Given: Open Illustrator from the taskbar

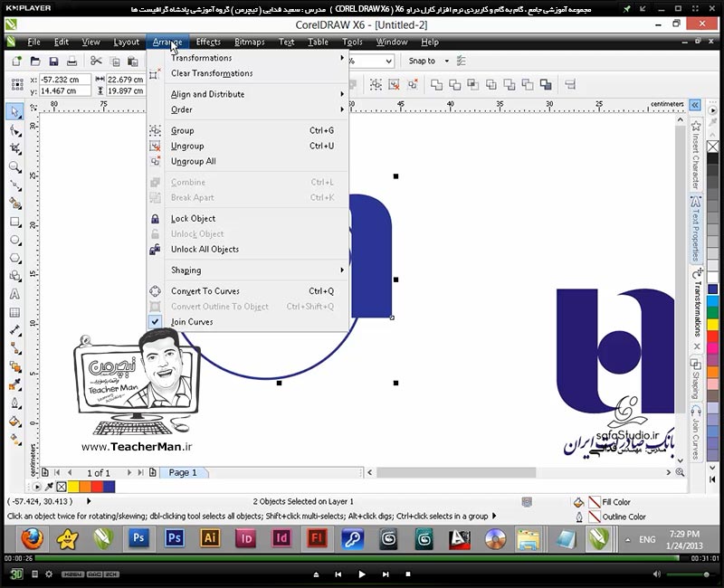Looking at the screenshot, I should click(210, 538).
